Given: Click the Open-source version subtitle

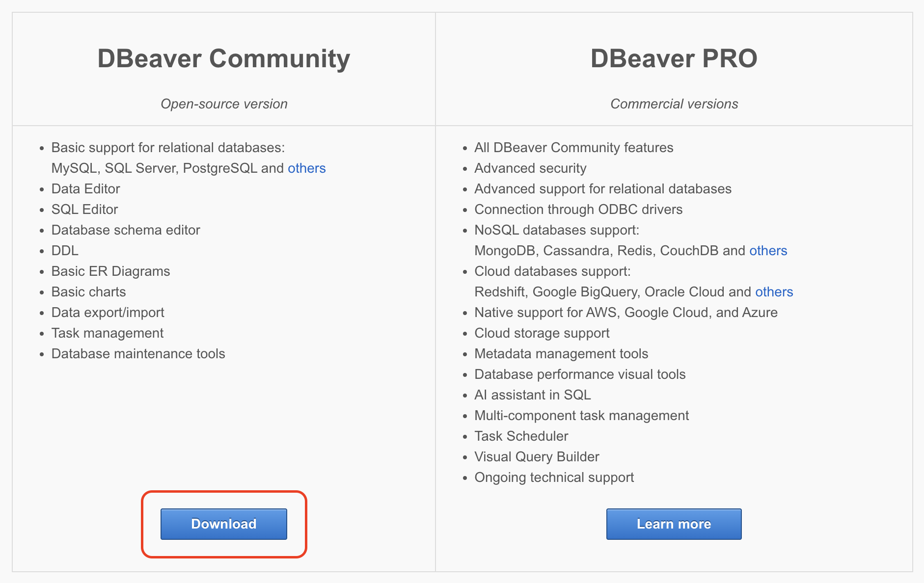Looking at the screenshot, I should click(x=224, y=104).
